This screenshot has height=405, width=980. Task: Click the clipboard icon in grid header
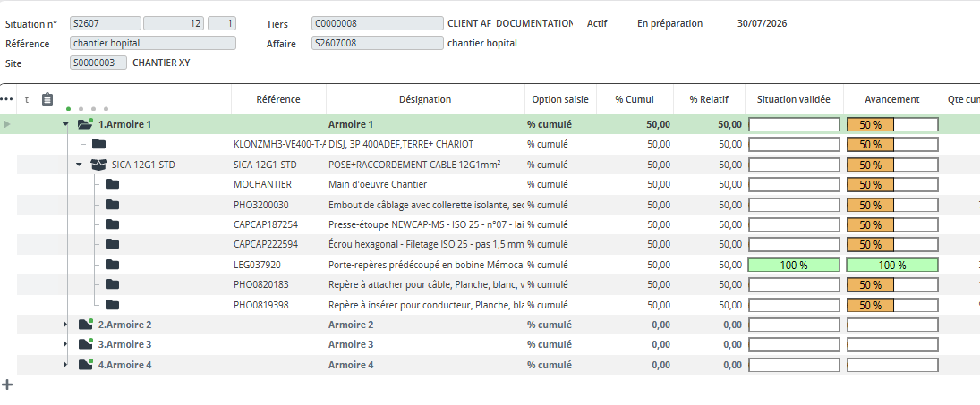[x=47, y=100]
